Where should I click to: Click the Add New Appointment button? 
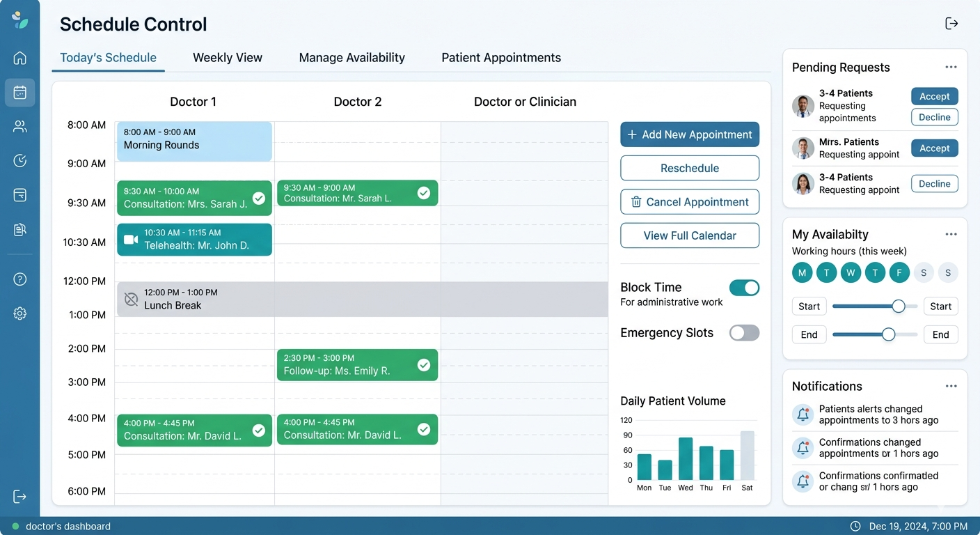click(x=690, y=134)
